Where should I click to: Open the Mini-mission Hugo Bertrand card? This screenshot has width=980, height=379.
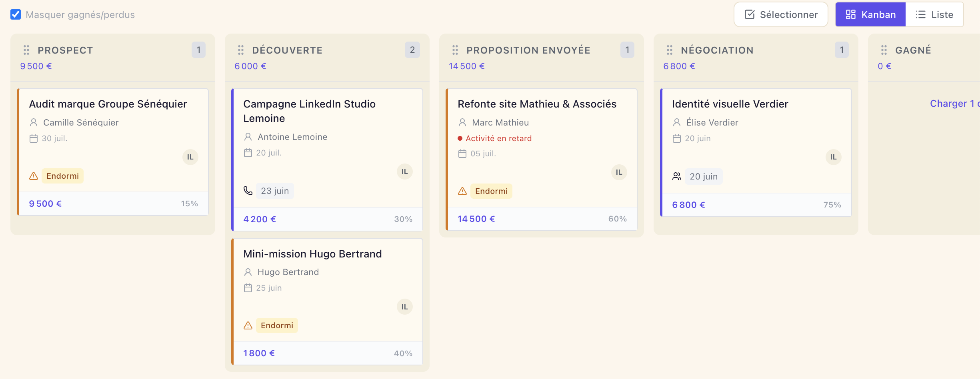click(x=327, y=301)
